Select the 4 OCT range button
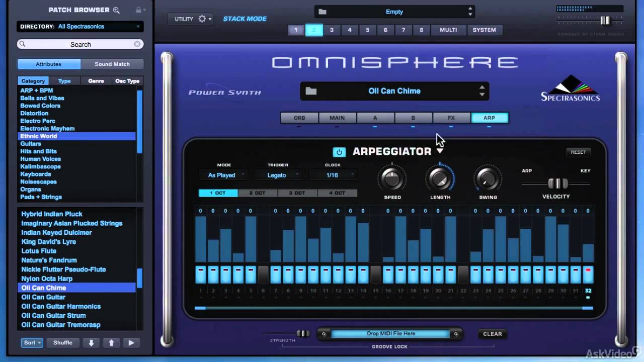The width and height of the screenshot is (644, 362). (337, 193)
